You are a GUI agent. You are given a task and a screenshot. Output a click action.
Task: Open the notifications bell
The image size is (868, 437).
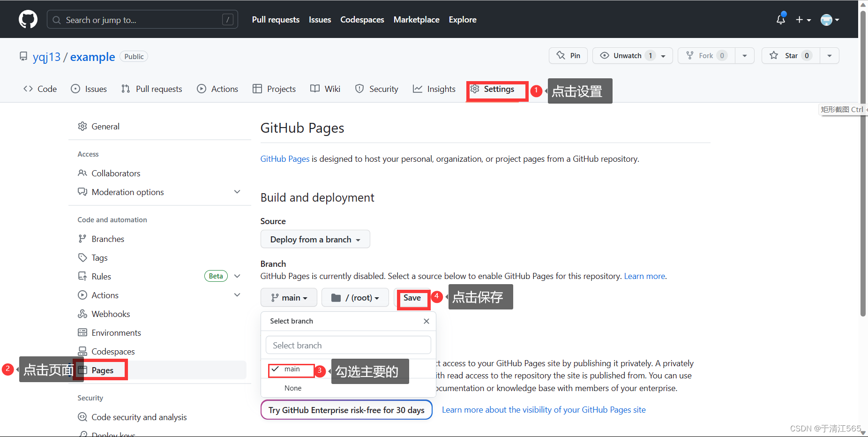point(781,19)
